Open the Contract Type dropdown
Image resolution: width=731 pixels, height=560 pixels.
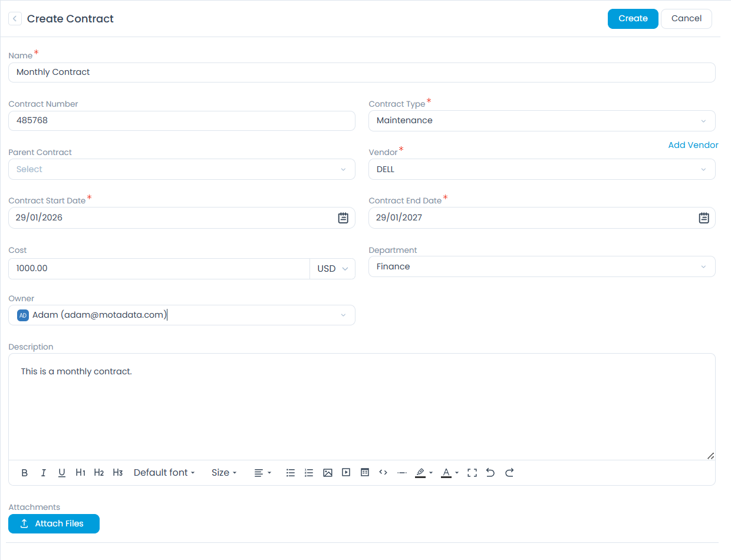[x=703, y=121]
